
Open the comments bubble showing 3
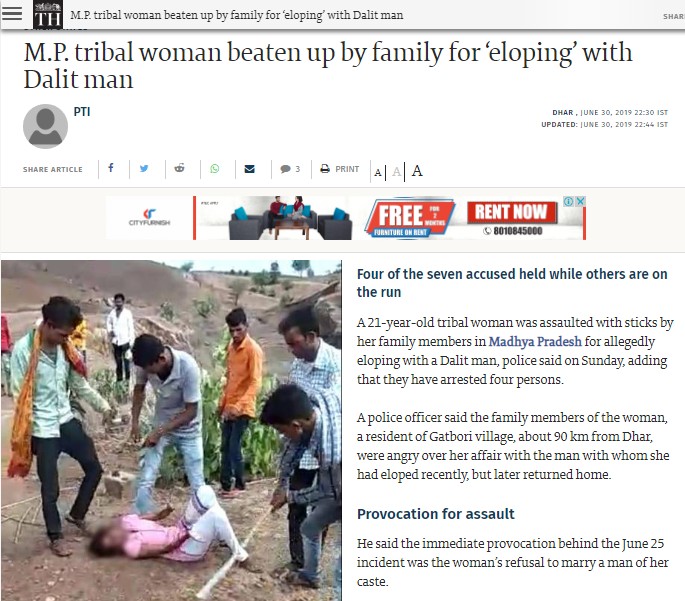(x=290, y=169)
